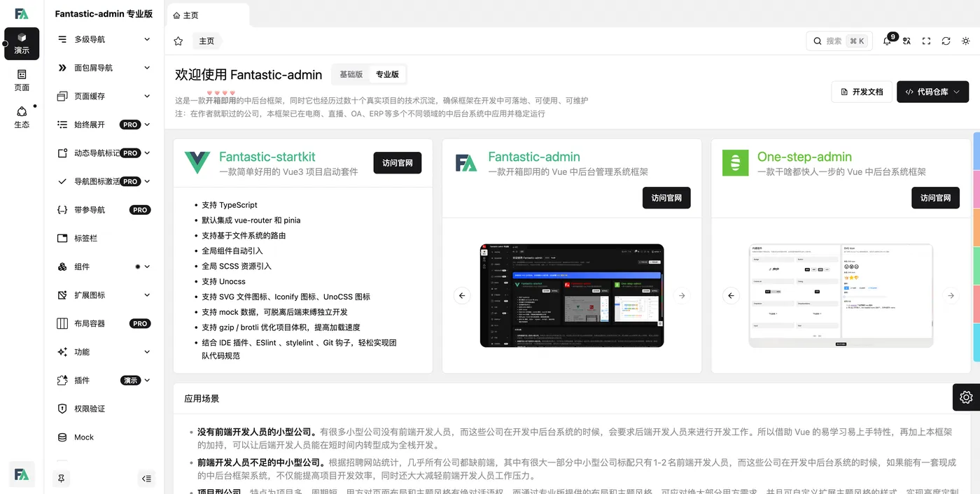This screenshot has height=494, width=980.
Task: Expand the 面包屑导航 menu
Action: pyautogui.click(x=104, y=68)
